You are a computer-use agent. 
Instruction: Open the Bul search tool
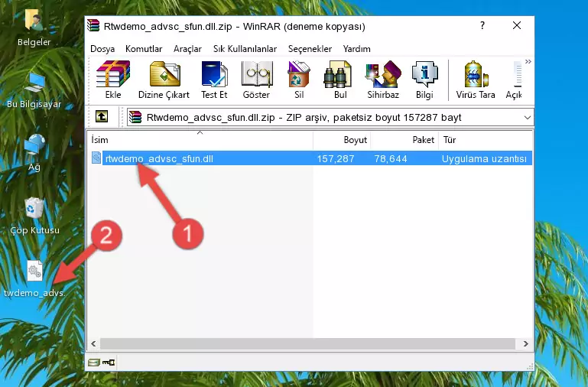(339, 80)
